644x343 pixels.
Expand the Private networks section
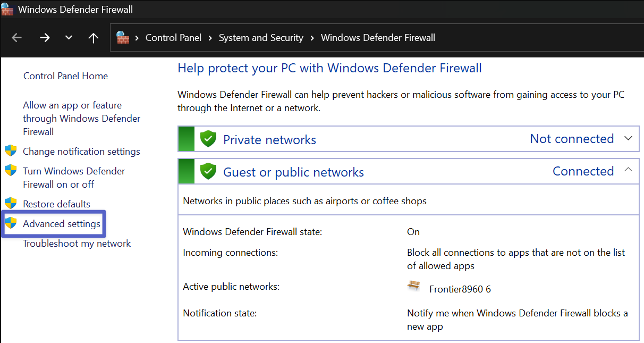click(628, 139)
